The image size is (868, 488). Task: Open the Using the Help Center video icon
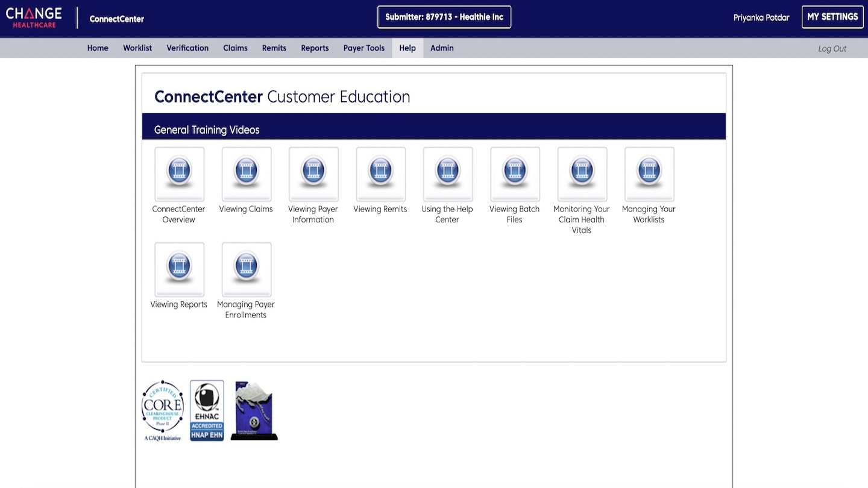point(448,174)
